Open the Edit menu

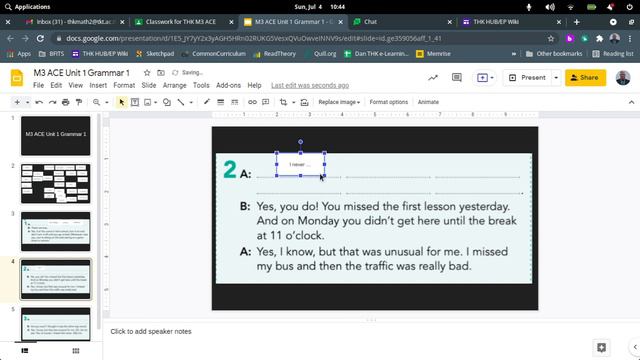[x=56, y=85]
